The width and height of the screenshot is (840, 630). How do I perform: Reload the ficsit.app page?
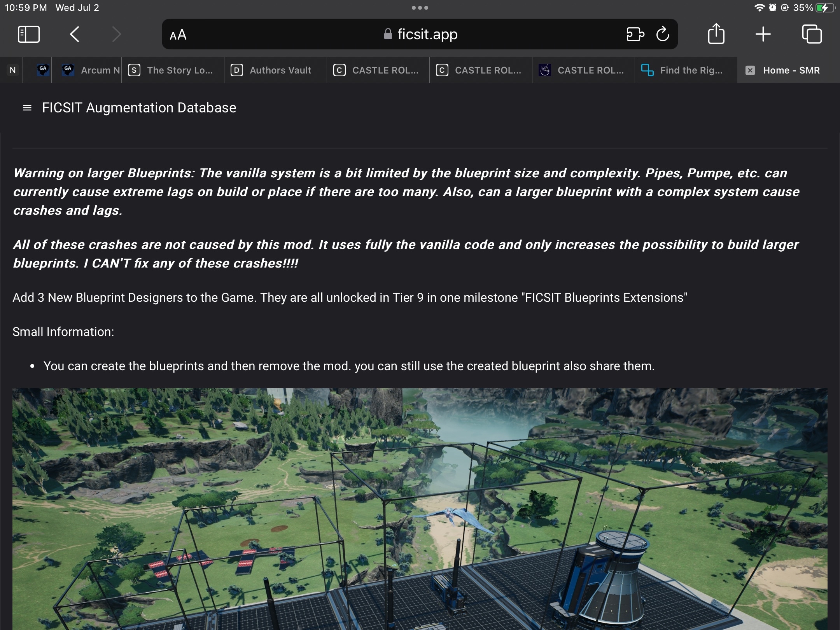[663, 34]
